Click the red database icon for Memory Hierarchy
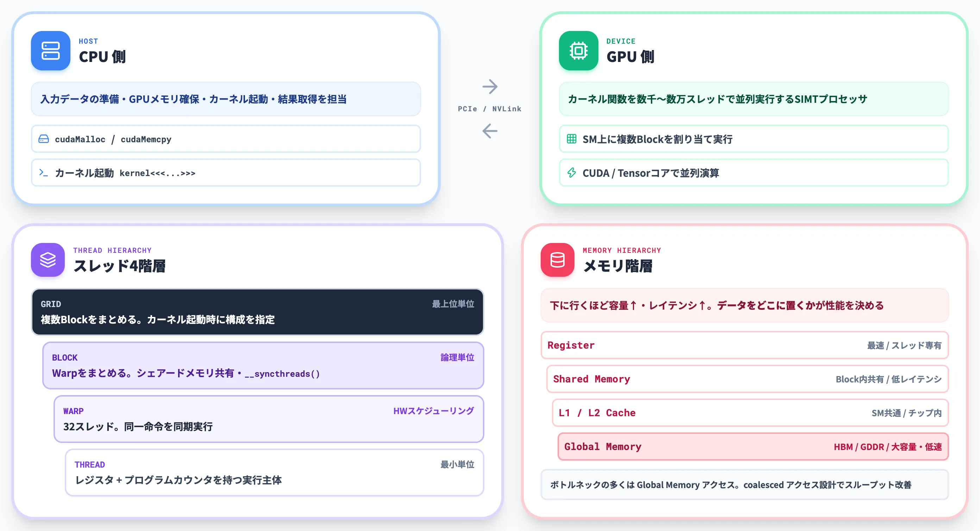Viewport: 980px width, 531px height. [557, 260]
